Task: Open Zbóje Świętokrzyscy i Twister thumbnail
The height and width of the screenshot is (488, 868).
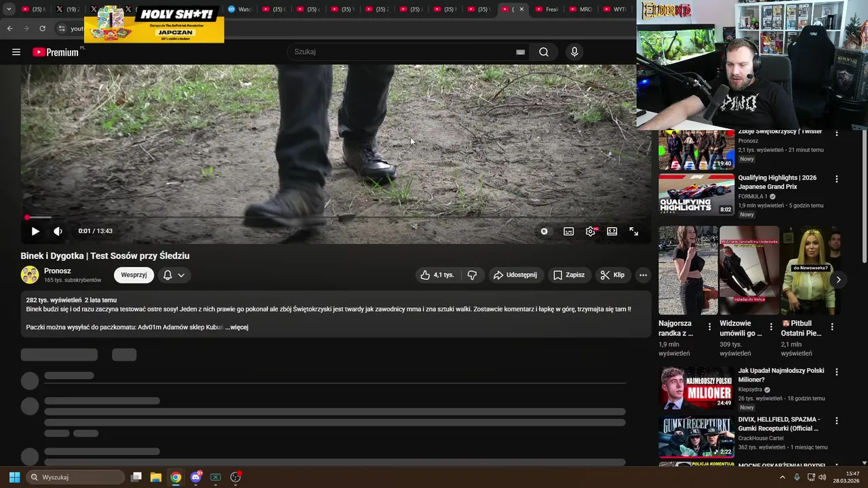Action: (x=696, y=150)
